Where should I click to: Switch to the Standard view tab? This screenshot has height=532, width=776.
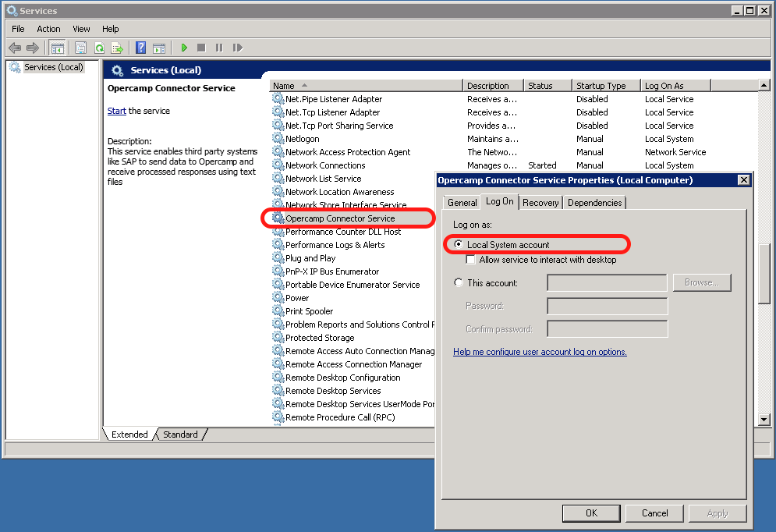click(x=180, y=434)
